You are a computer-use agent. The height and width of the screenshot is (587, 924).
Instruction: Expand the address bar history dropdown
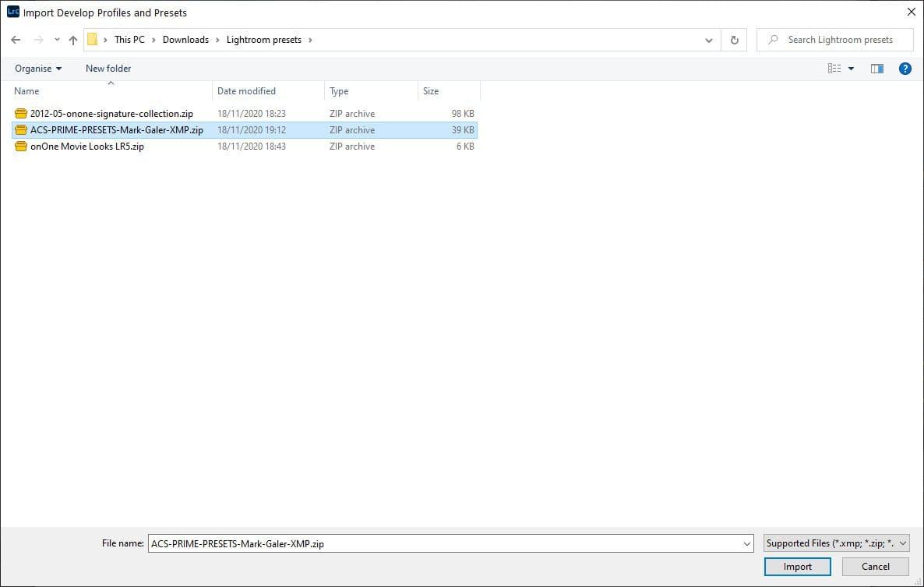coord(708,40)
